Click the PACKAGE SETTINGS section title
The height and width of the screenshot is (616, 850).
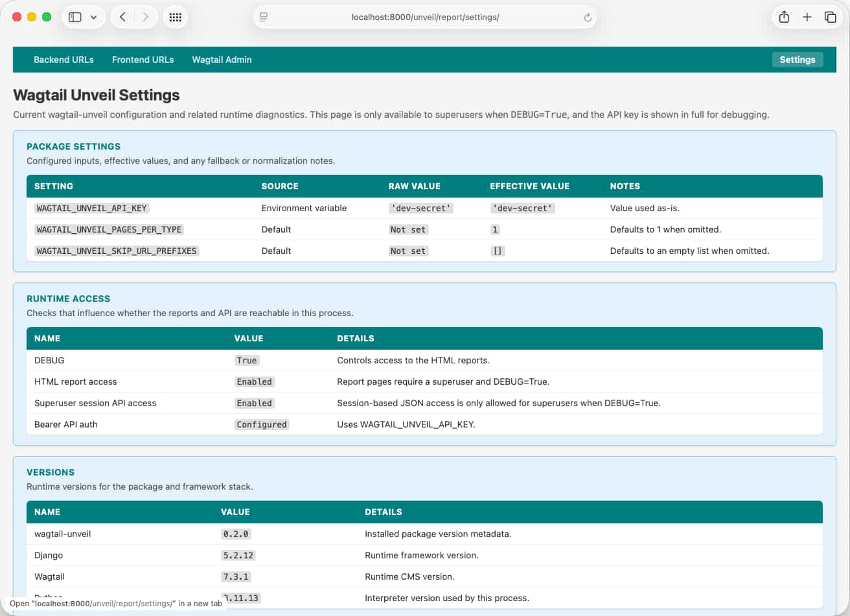[x=74, y=146]
